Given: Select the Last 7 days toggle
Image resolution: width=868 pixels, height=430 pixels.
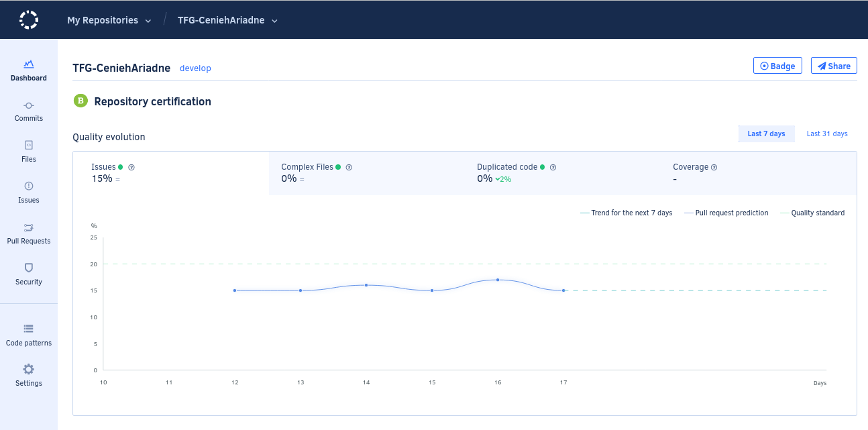Looking at the screenshot, I should tap(766, 133).
